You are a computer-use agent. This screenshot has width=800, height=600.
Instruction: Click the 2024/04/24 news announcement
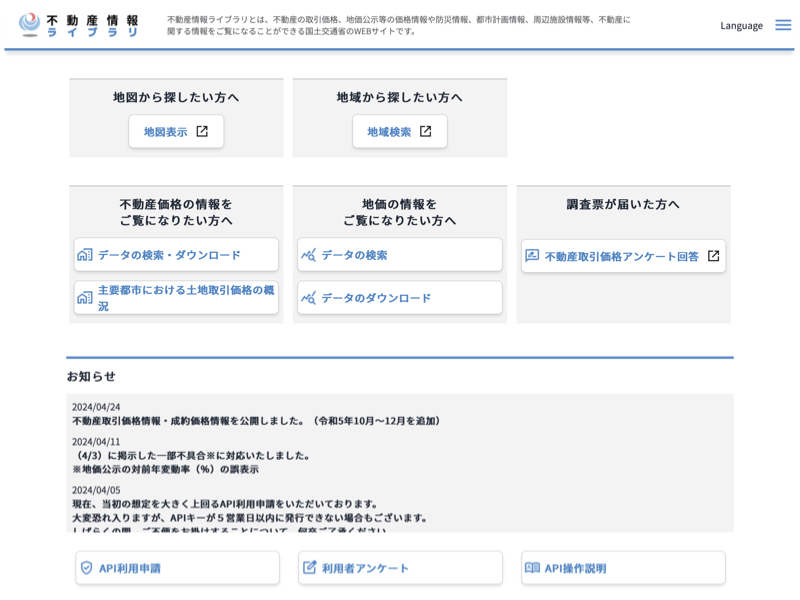[257, 421]
